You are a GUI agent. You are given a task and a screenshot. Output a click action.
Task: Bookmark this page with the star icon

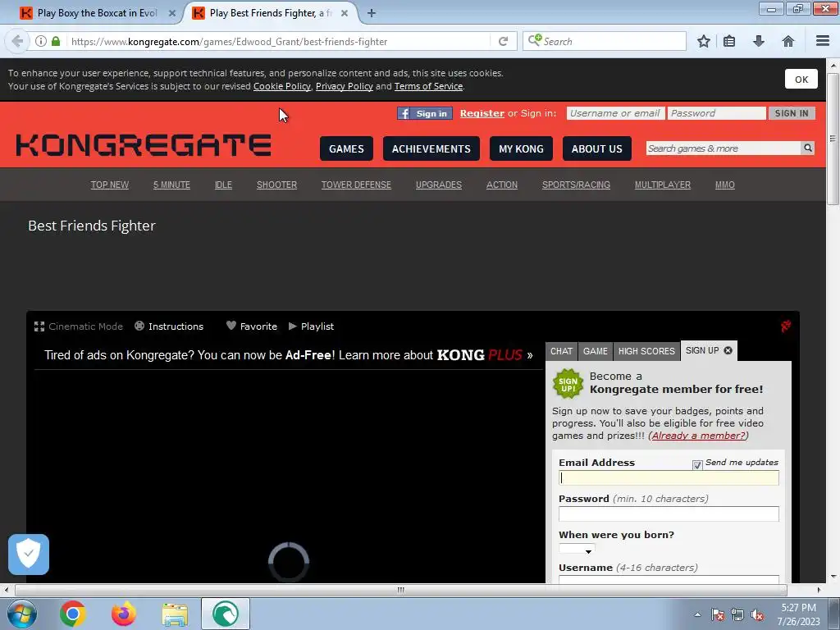pos(703,41)
